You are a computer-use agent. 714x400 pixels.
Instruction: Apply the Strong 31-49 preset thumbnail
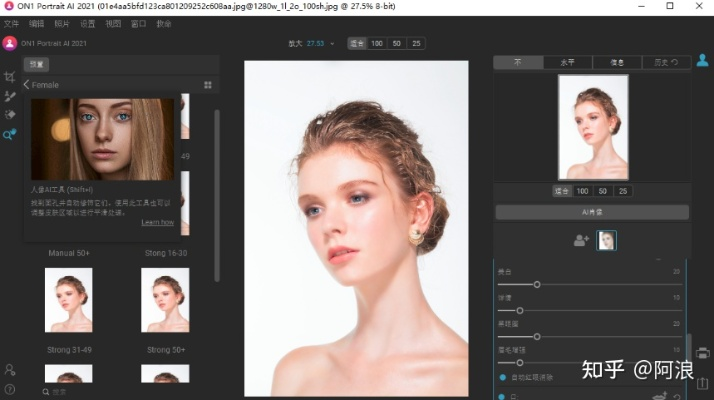[x=68, y=300]
